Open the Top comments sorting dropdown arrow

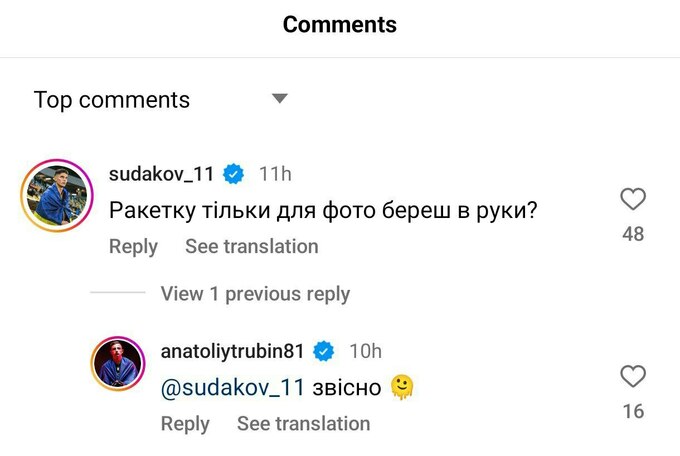click(280, 99)
